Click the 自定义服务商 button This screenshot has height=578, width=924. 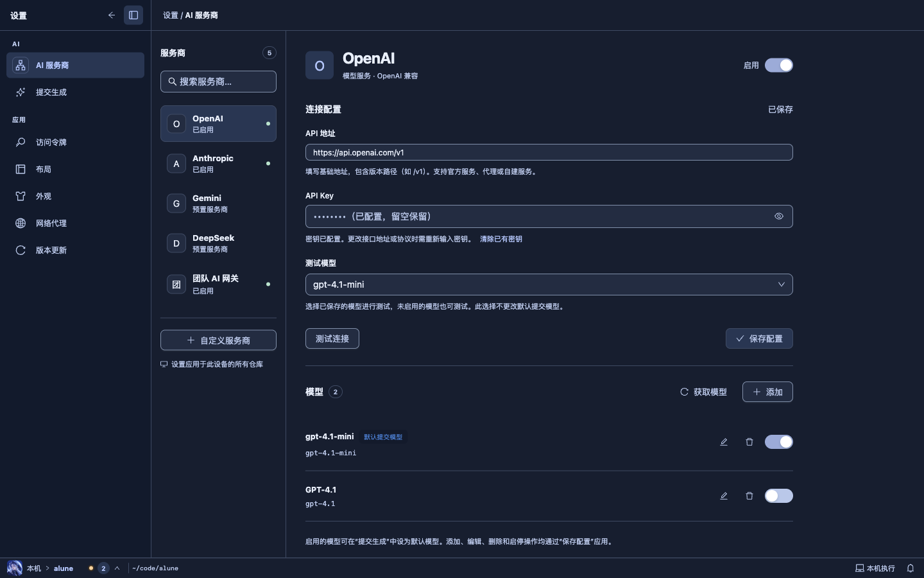pos(218,340)
